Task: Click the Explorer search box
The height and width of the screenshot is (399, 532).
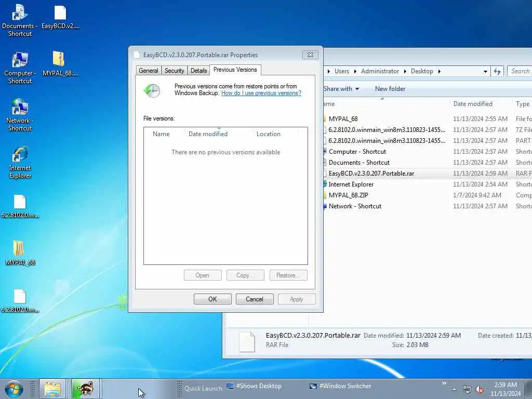Action: (520, 71)
